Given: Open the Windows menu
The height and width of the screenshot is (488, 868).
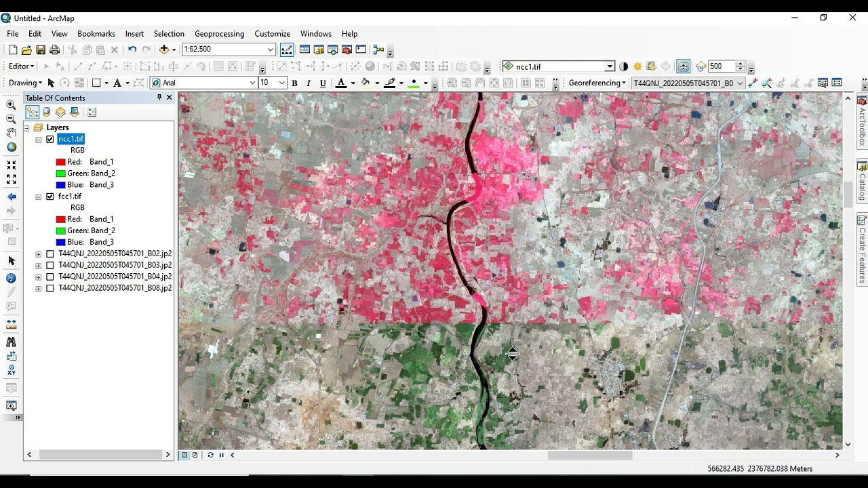Looking at the screenshot, I should pyautogui.click(x=315, y=34).
